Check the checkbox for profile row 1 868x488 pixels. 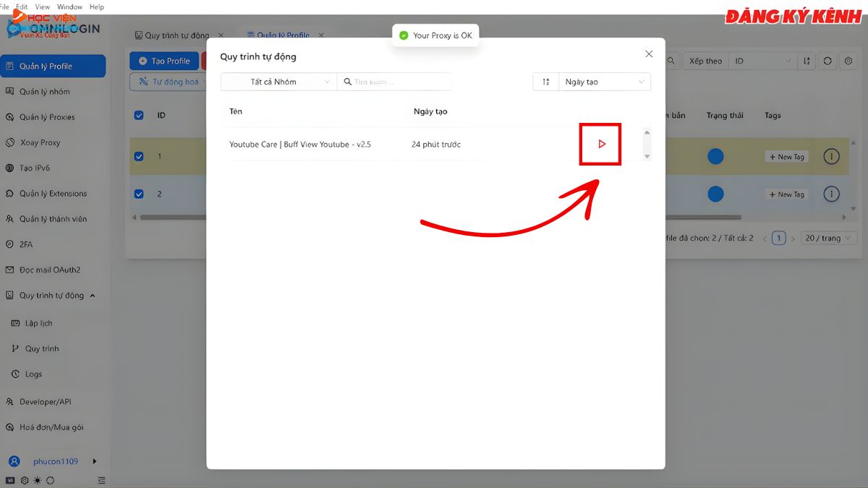[x=139, y=155]
